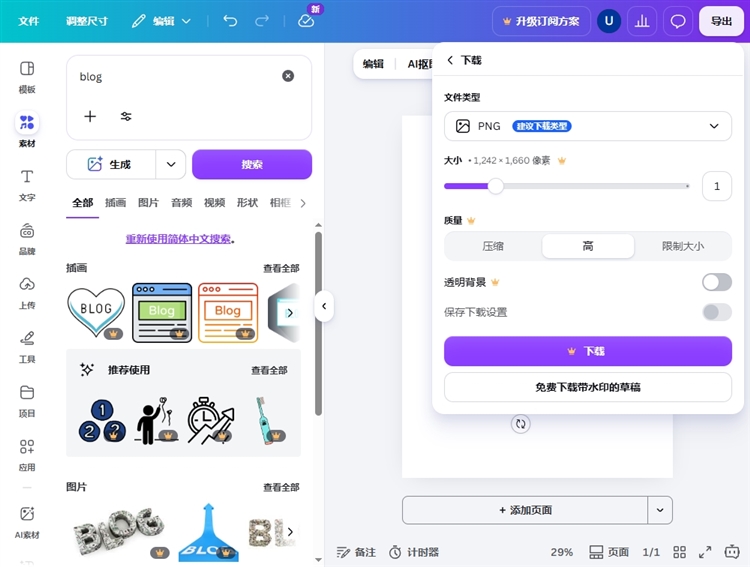Clear the blog search text

(x=288, y=76)
